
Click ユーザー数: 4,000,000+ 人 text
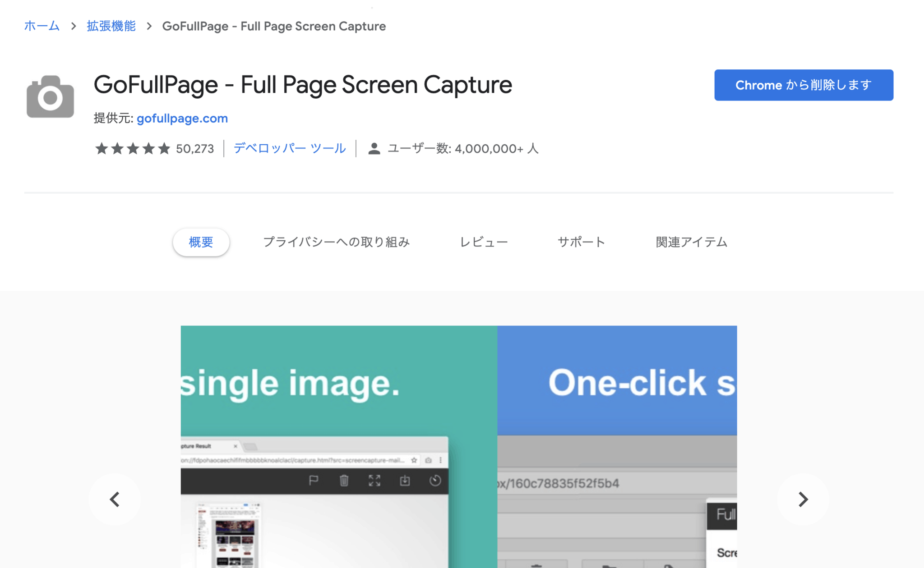463,148
